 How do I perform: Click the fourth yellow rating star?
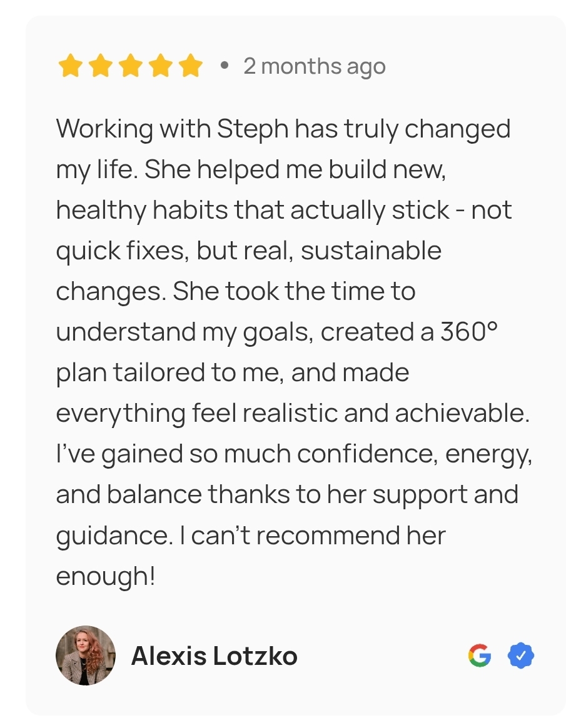click(161, 66)
